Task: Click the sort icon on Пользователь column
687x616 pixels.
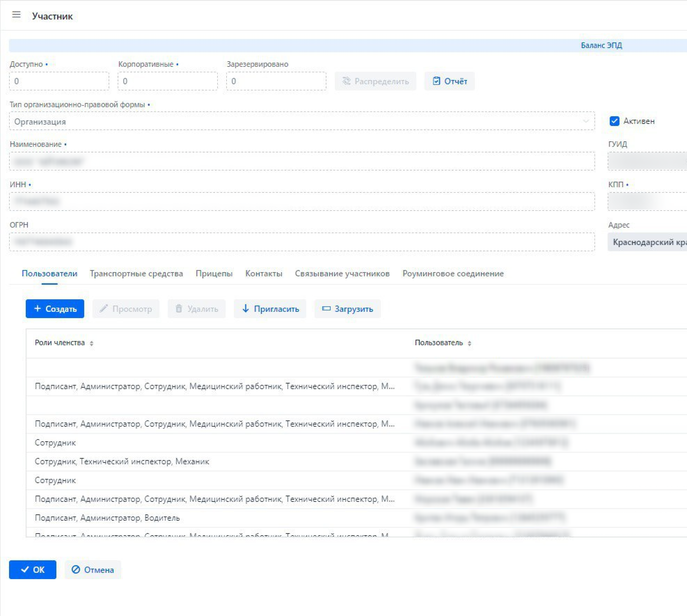Action: [469, 343]
